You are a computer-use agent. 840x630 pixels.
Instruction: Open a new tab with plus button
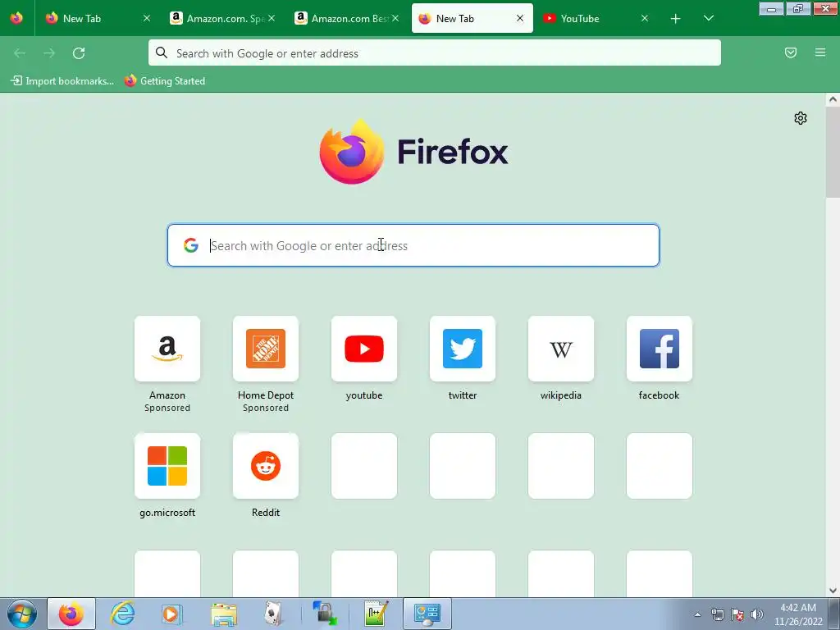point(676,19)
